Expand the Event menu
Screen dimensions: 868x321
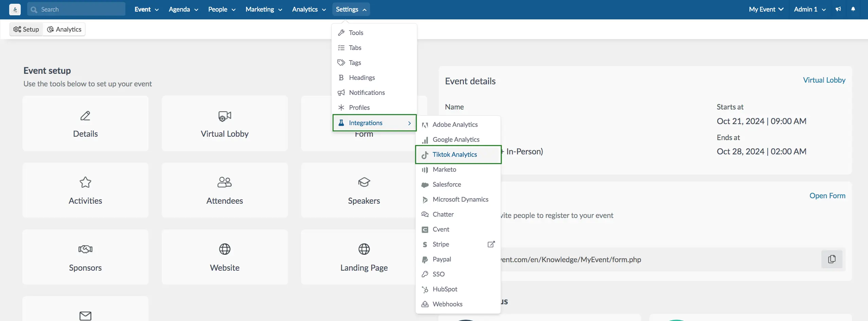(x=146, y=9)
